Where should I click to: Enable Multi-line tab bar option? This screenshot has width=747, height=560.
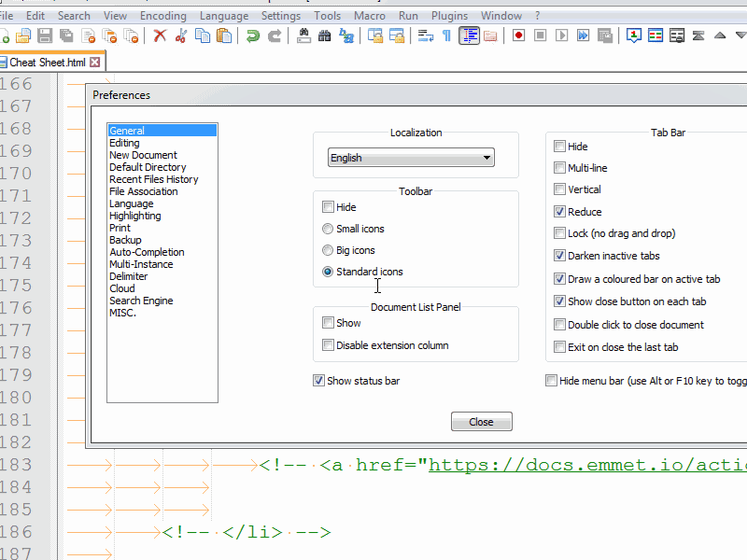[x=559, y=168]
